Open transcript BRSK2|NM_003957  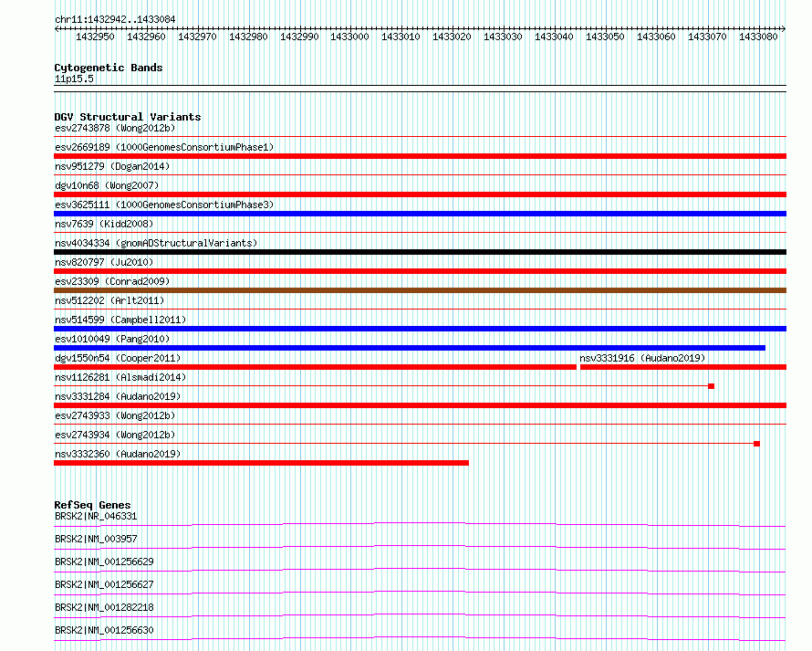coord(96,539)
